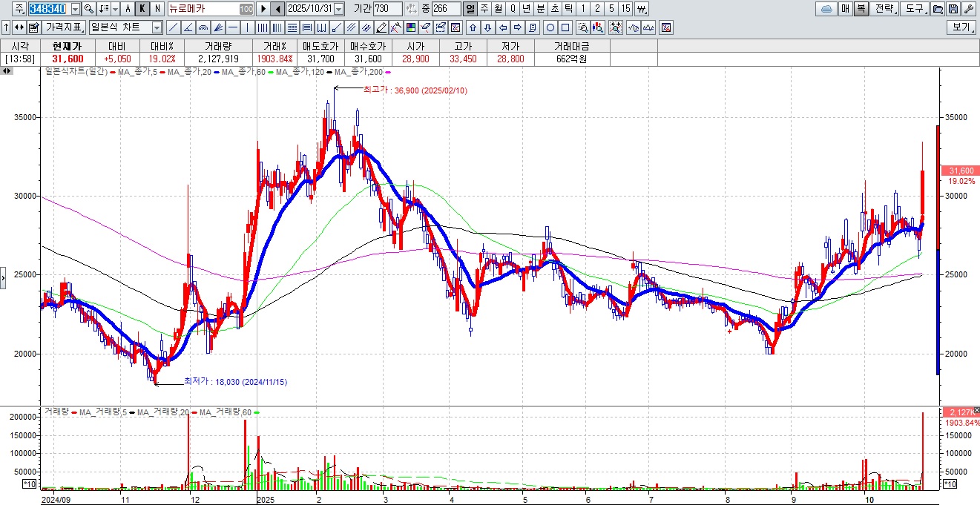The height and width of the screenshot is (505, 980).
Task: Open the 일본식 차트 chart type dropdown
Action: [157, 27]
